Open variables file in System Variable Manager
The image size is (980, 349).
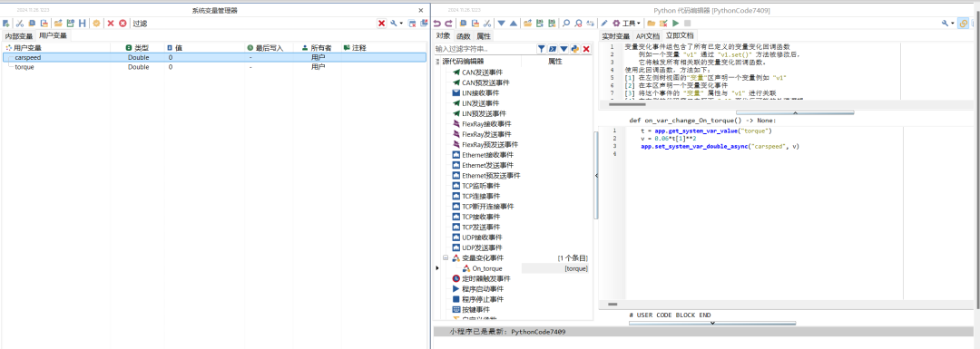point(58,23)
